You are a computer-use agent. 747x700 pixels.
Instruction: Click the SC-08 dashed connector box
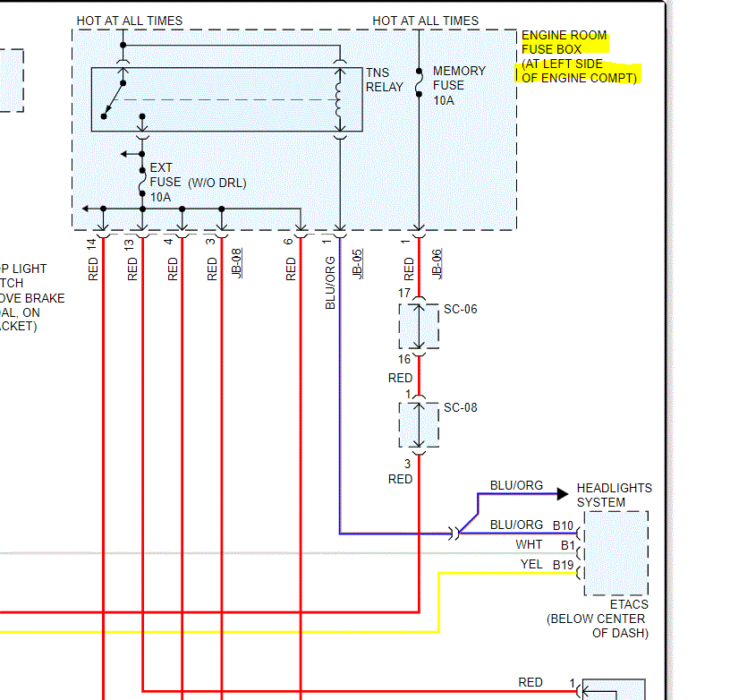tap(419, 425)
